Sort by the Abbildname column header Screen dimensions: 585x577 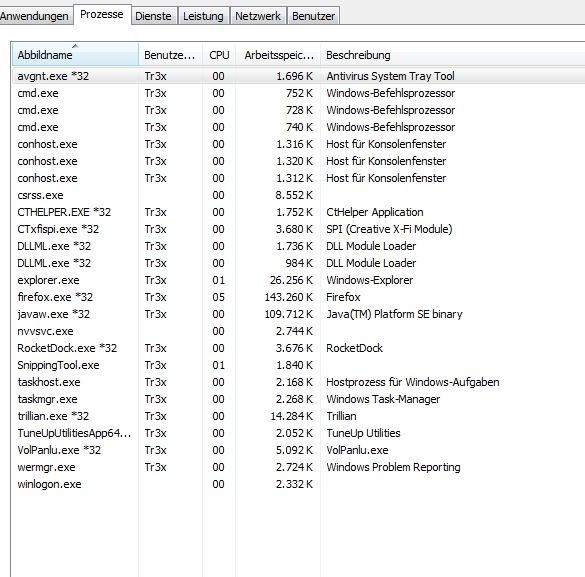[x=75, y=55]
